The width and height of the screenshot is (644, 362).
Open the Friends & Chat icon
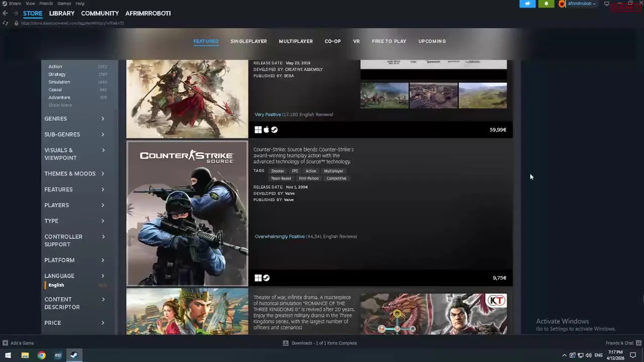[x=638, y=343]
